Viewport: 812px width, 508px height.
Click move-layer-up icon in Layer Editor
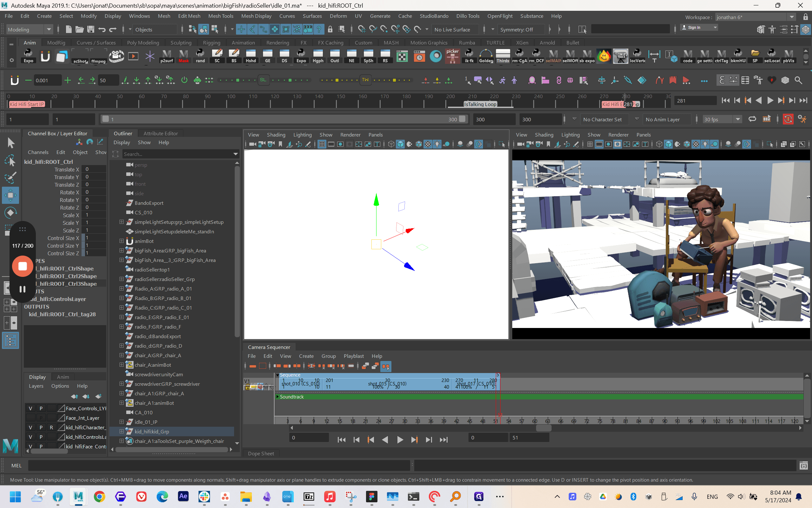[75, 397]
